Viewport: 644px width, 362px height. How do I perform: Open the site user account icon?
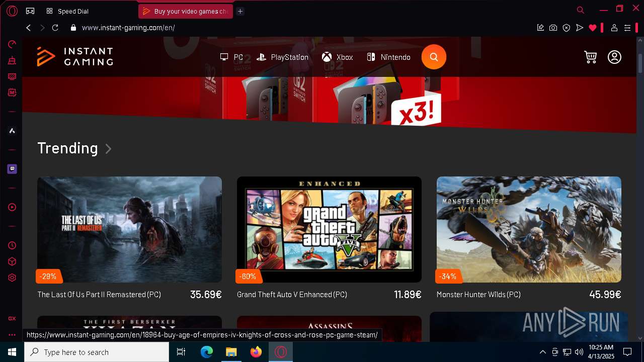pos(614,57)
